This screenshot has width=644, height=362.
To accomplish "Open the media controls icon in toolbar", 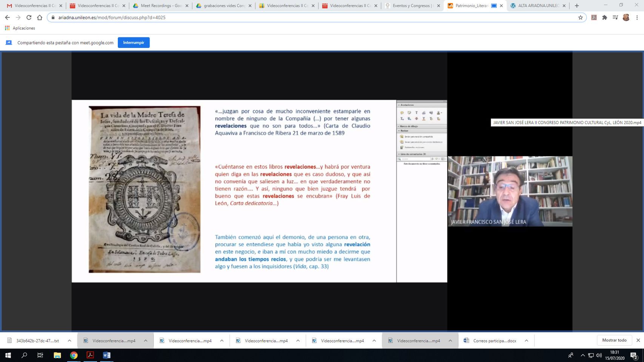I will click(x=615, y=17).
